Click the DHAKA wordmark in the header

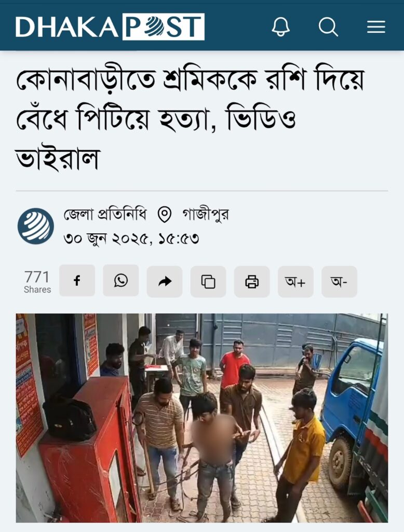coord(67,27)
